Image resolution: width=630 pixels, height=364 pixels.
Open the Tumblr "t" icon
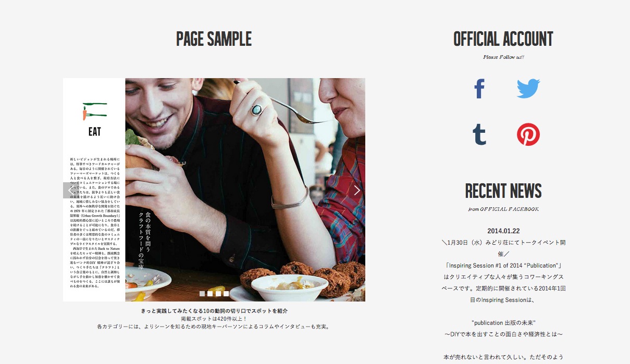click(x=479, y=134)
